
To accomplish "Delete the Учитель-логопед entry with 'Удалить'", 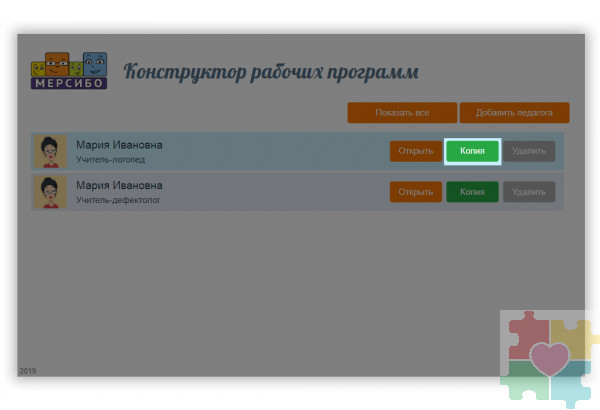I will [528, 151].
